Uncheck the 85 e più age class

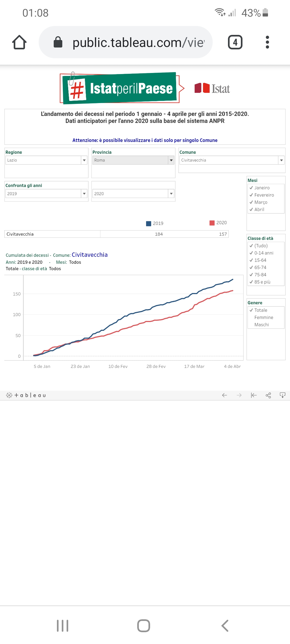tap(251, 282)
